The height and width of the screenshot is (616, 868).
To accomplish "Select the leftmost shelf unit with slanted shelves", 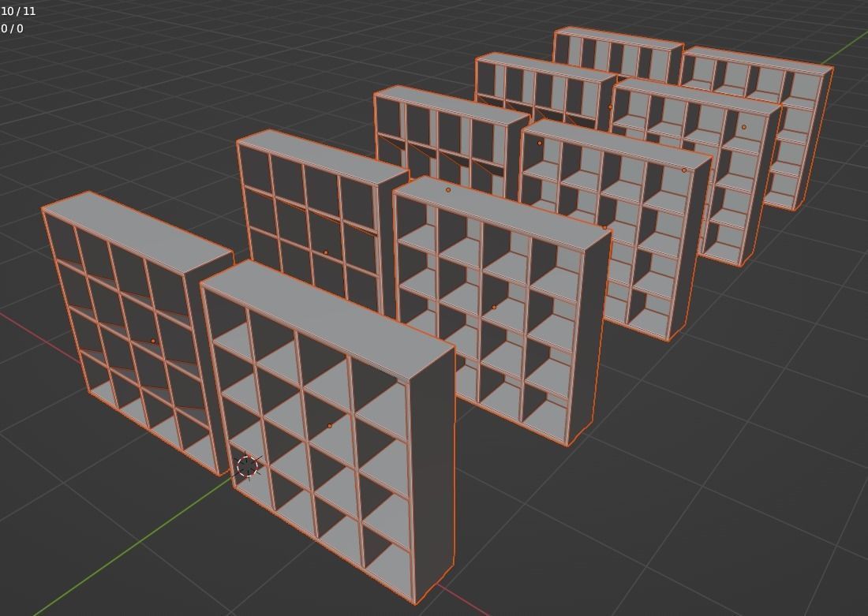I will (138, 332).
